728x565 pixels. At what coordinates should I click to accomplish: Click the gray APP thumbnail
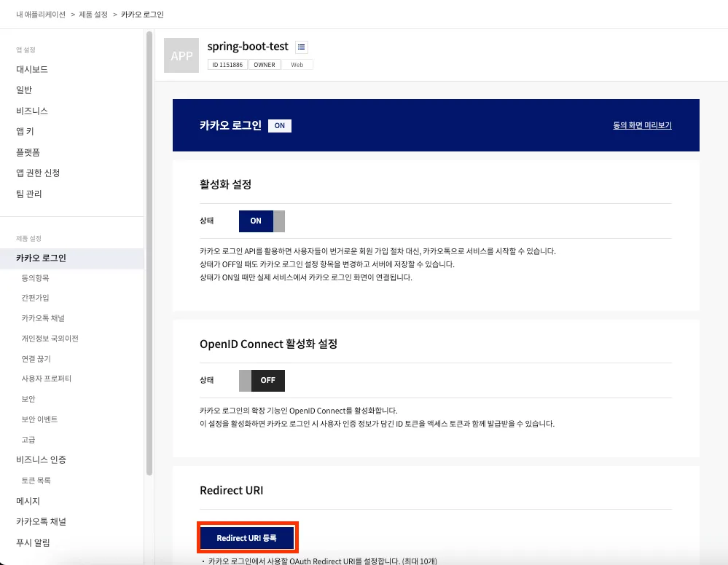[x=181, y=55]
